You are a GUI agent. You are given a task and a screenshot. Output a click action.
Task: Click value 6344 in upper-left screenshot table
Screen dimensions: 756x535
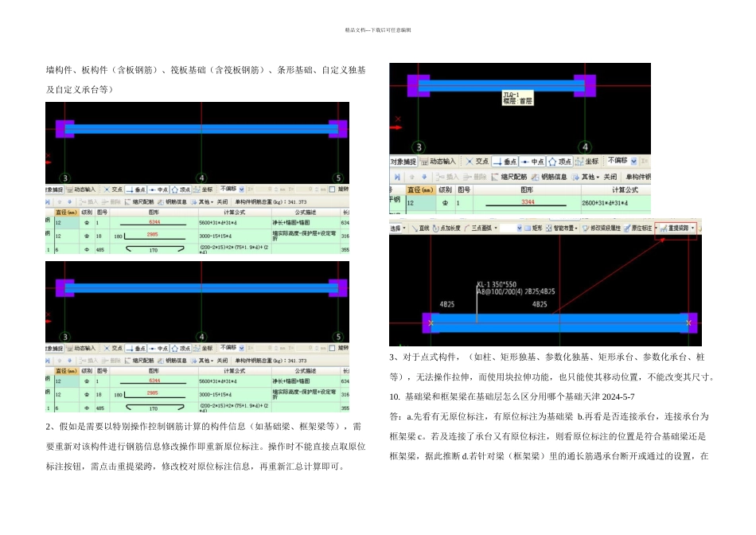tap(154, 222)
